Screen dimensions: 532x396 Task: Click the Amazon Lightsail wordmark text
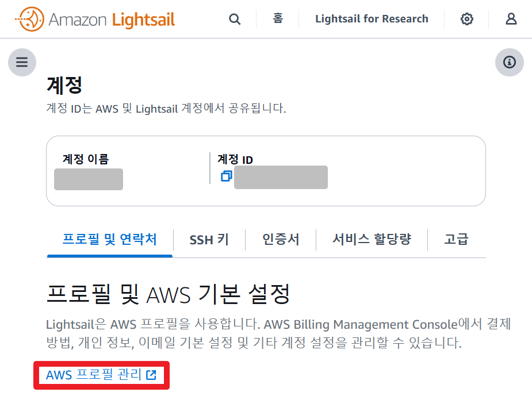point(112,20)
